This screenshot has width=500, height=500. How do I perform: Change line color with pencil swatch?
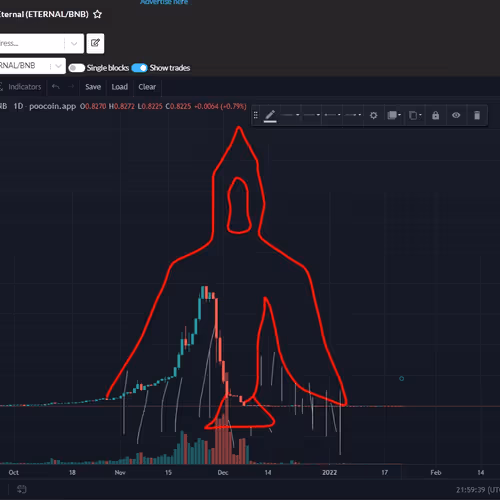tap(270, 116)
